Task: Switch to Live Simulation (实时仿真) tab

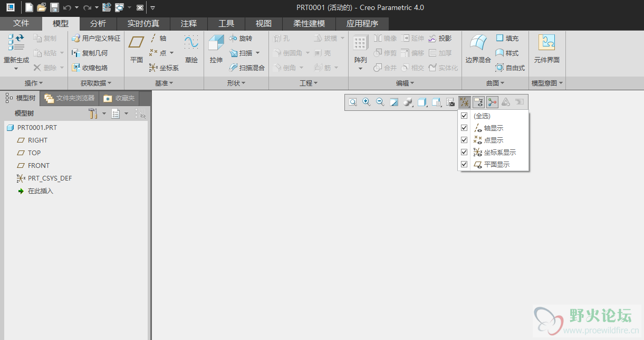Action: [x=143, y=23]
